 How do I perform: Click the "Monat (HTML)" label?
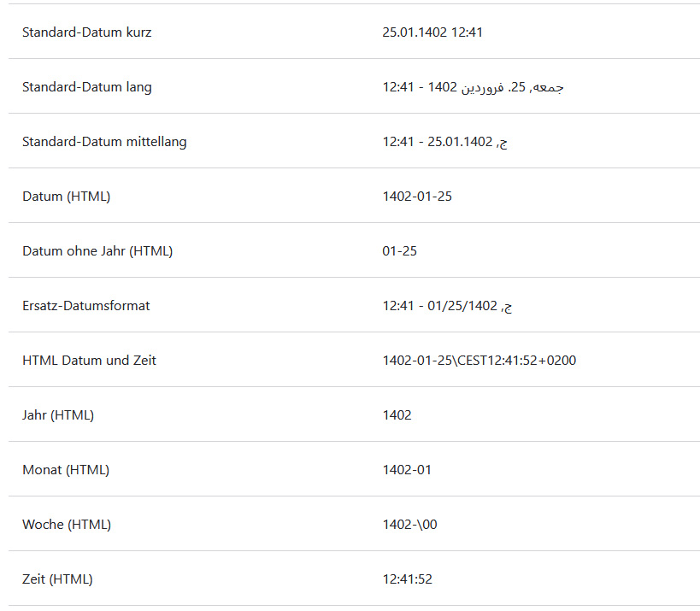coord(66,470)
